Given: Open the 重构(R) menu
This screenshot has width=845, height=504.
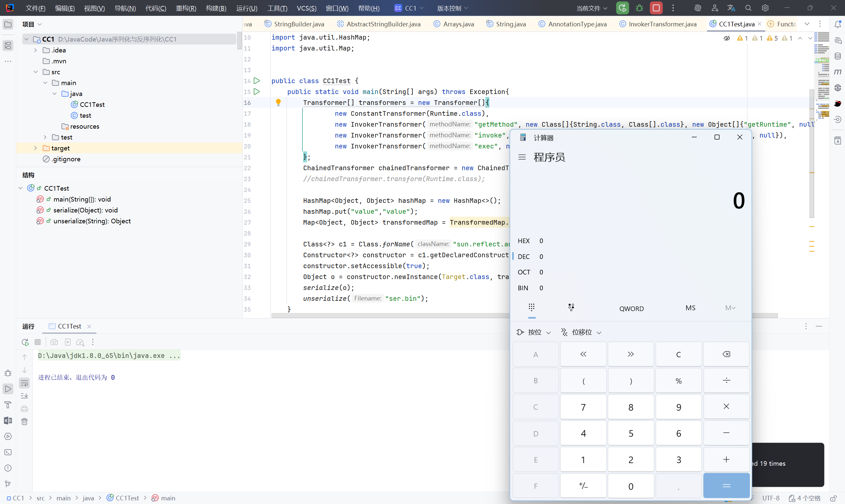Looking at the screenshot, I should coord(186,8).
